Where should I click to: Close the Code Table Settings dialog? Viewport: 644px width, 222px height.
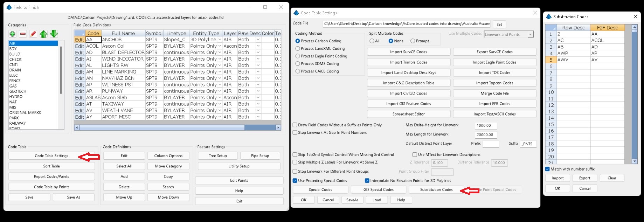point(535,13)
